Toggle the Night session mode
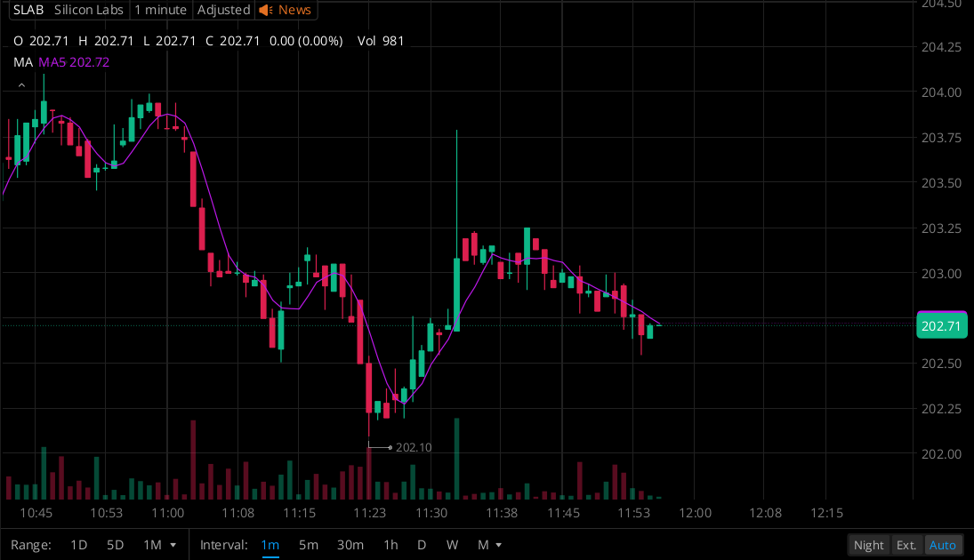The image size is (974, 560). click(868, 545)
